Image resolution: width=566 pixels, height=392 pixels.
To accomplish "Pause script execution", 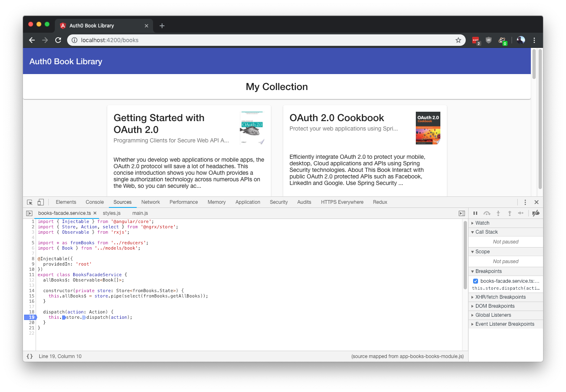I will click(x=475, y=213).
